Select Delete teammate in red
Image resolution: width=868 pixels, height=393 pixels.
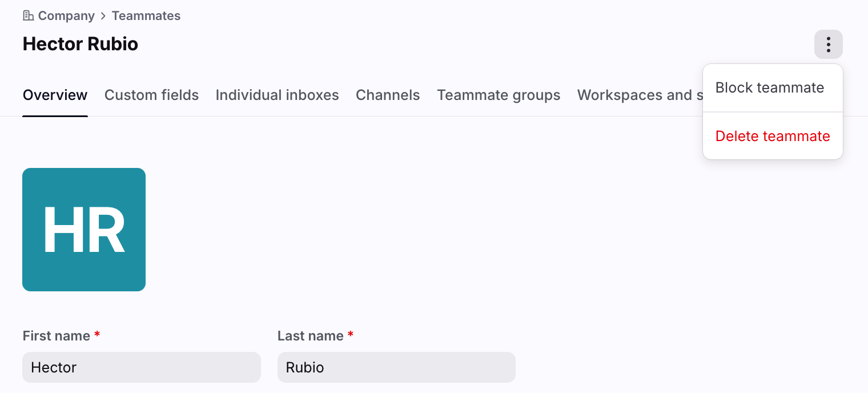click(773, 136)
